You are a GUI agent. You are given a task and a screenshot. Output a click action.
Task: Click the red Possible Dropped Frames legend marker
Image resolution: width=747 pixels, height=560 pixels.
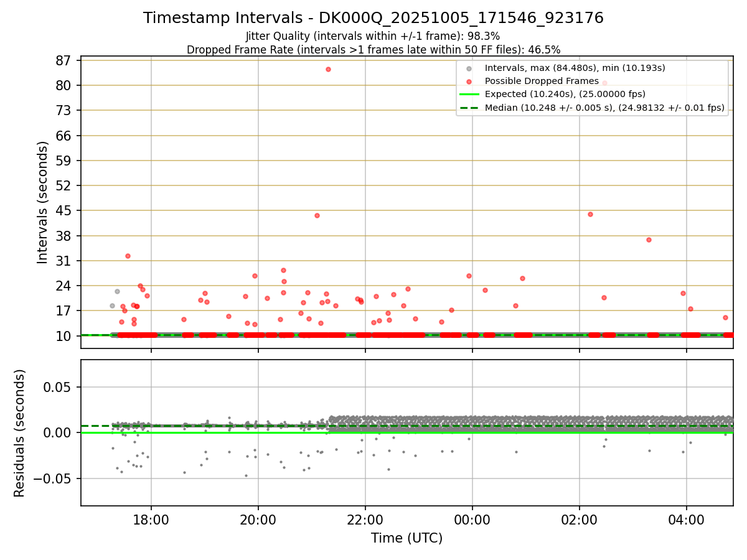point(470,81)
